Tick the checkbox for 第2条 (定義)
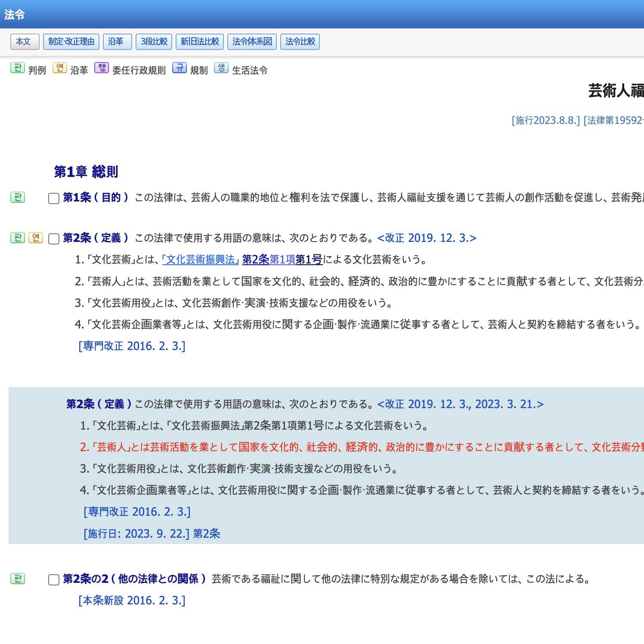The image size is (644, 644). pyautogui.click(x=54, y=239)
